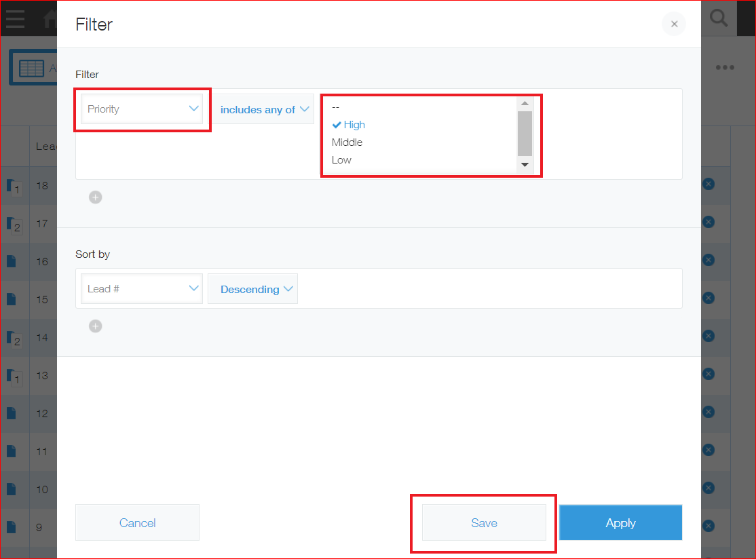
Task: Open record details icon for lead 18
Action: coord(14,187)
